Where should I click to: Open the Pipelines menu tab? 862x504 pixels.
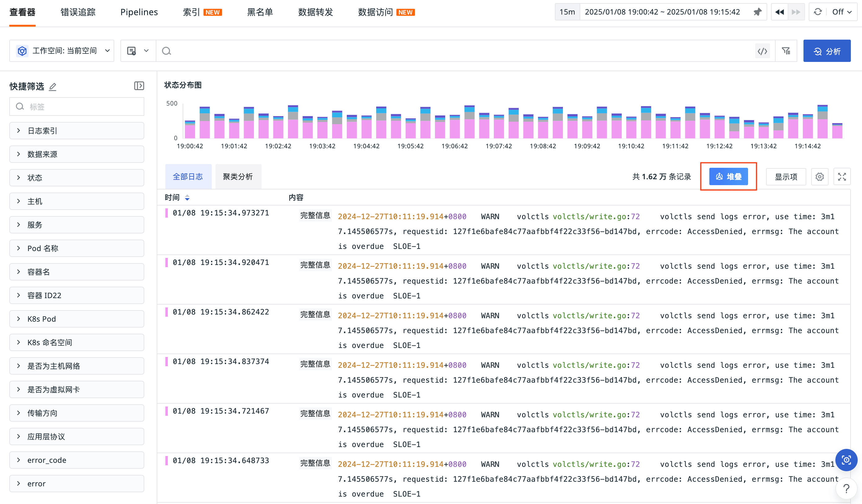[x=139, y=12]
